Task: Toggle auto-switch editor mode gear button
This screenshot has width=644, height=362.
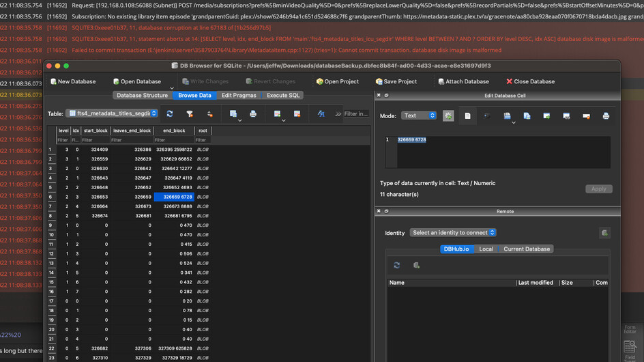Action: [448, 116]
